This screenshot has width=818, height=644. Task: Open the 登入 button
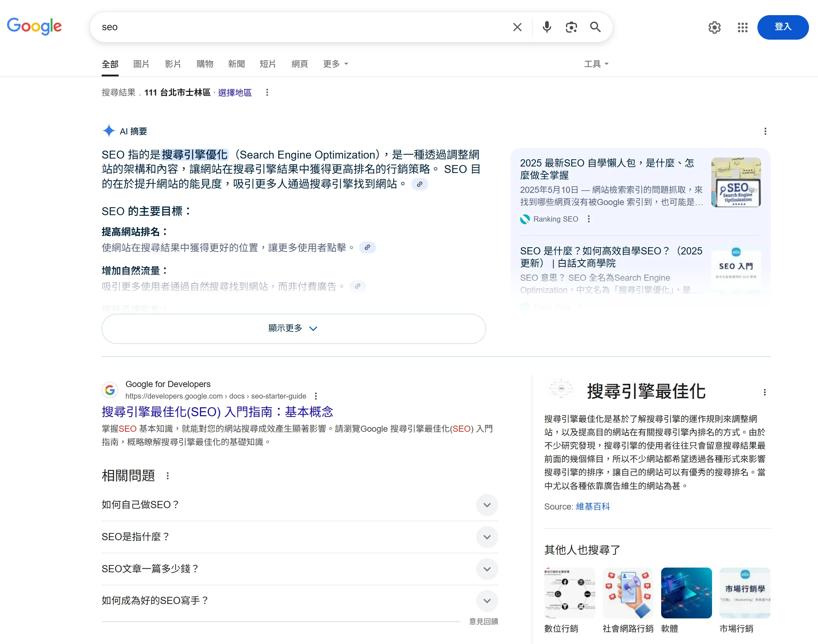(x=783, y=27)
